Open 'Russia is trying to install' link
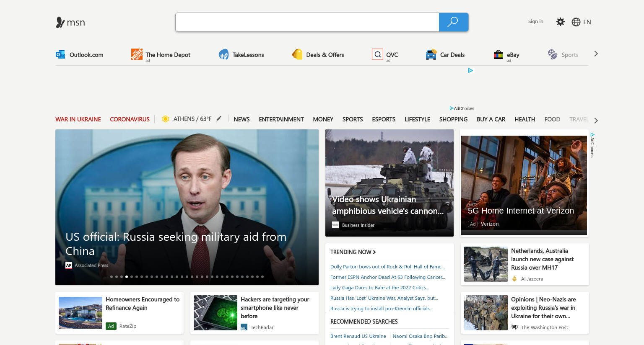This screenshot has width=644, height=345. pyautogui.click(x=382, y=309)
